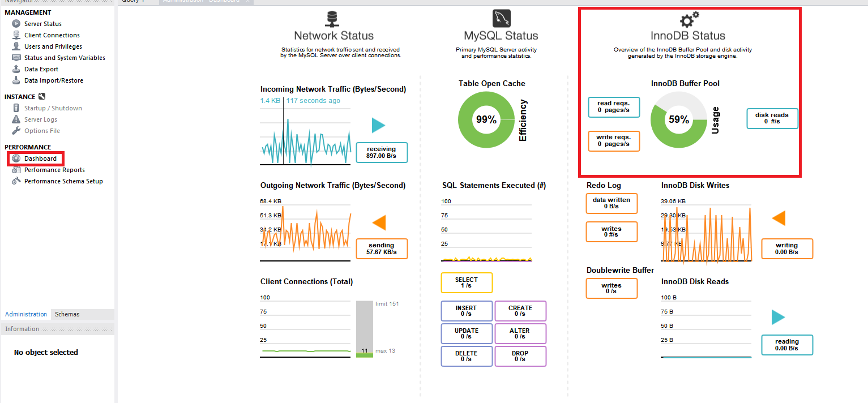Click the UPDATE 0 /s counter box
The image size is (868, 403).
467,334
